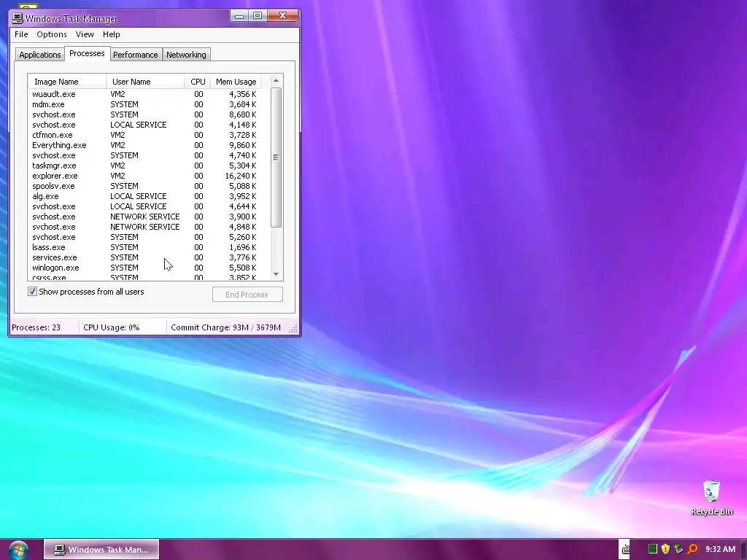Click the Safely Remove Hardware tray icon

[x=678, y=549]
